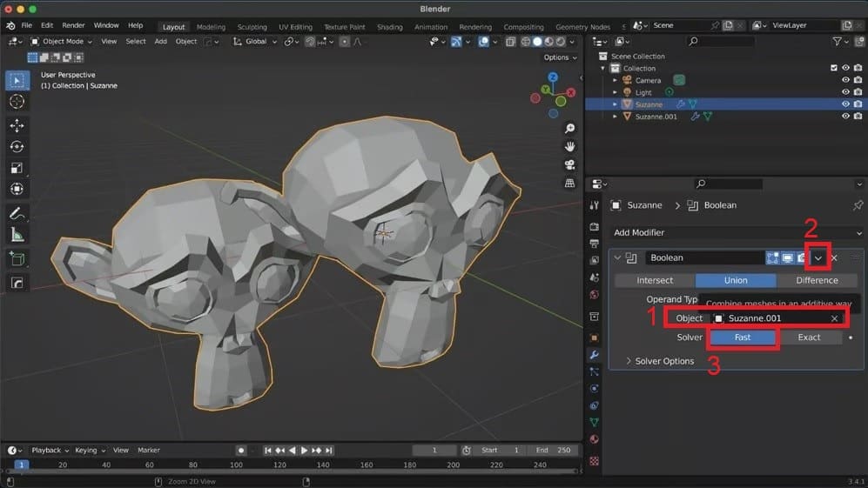Choose the Fast solver
Image resolution: width=868 pixels, height=488 pixels.
743,338
